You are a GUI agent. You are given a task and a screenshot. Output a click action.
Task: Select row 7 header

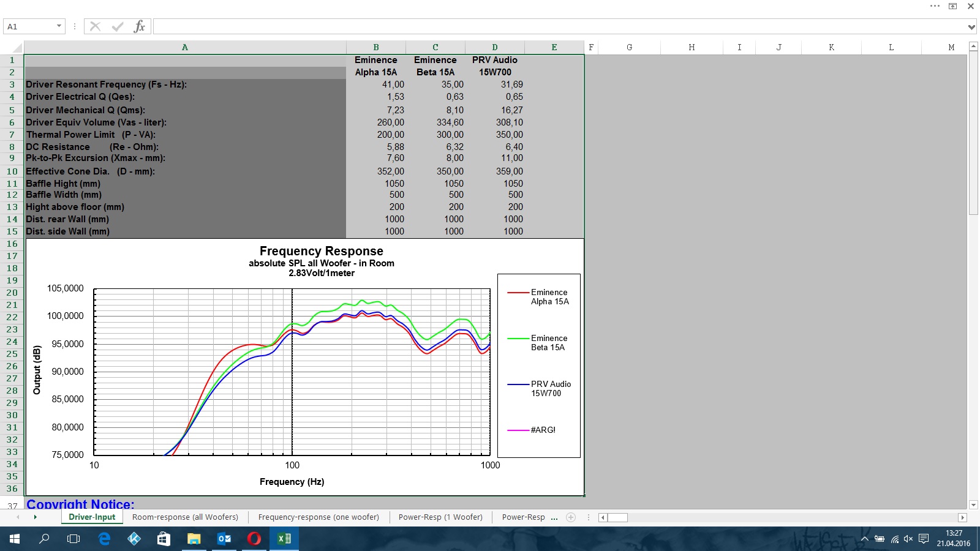[12, 134]
